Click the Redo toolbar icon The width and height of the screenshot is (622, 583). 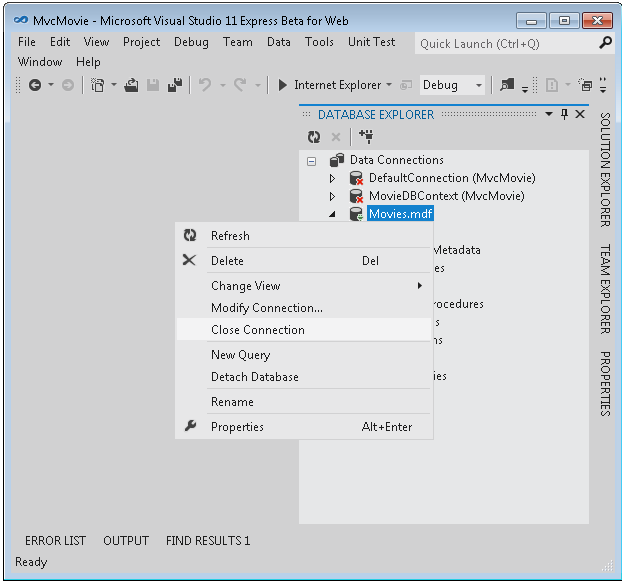(x=240, y=85)
